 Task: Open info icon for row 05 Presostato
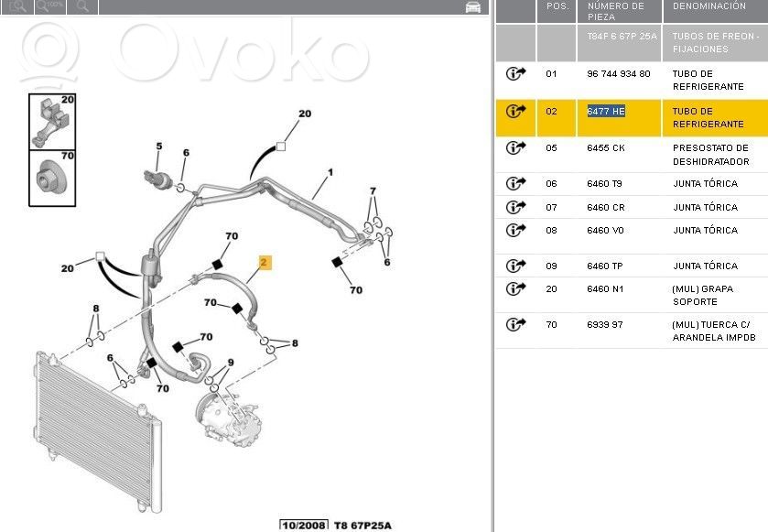[x=515, y=147]
